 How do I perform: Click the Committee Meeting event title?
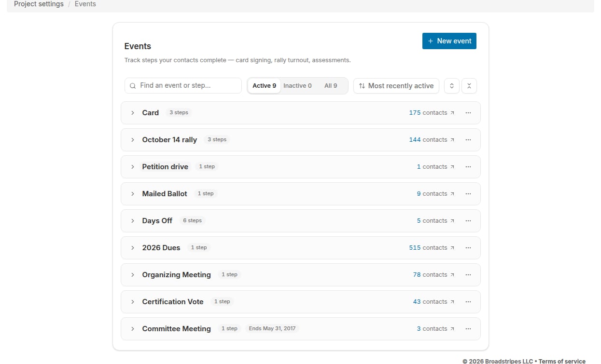point(176,329)
